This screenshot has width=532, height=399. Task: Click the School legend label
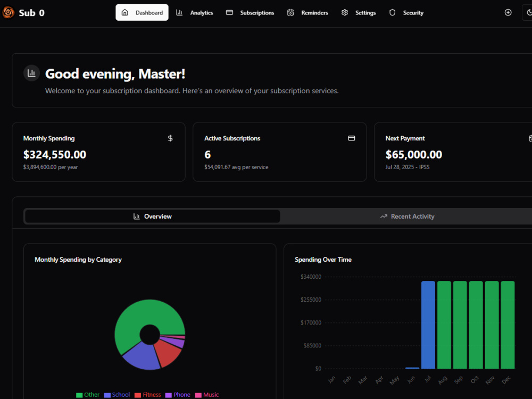(121, 395)
